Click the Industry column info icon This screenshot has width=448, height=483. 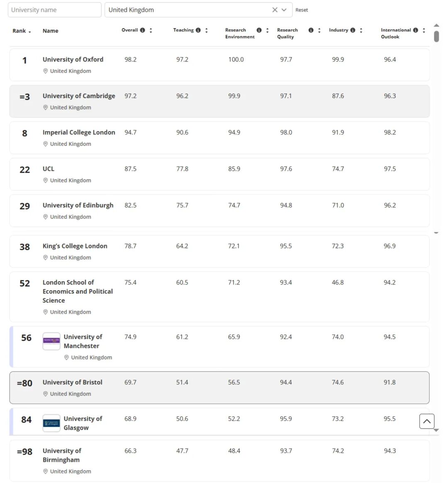point(353,30)
